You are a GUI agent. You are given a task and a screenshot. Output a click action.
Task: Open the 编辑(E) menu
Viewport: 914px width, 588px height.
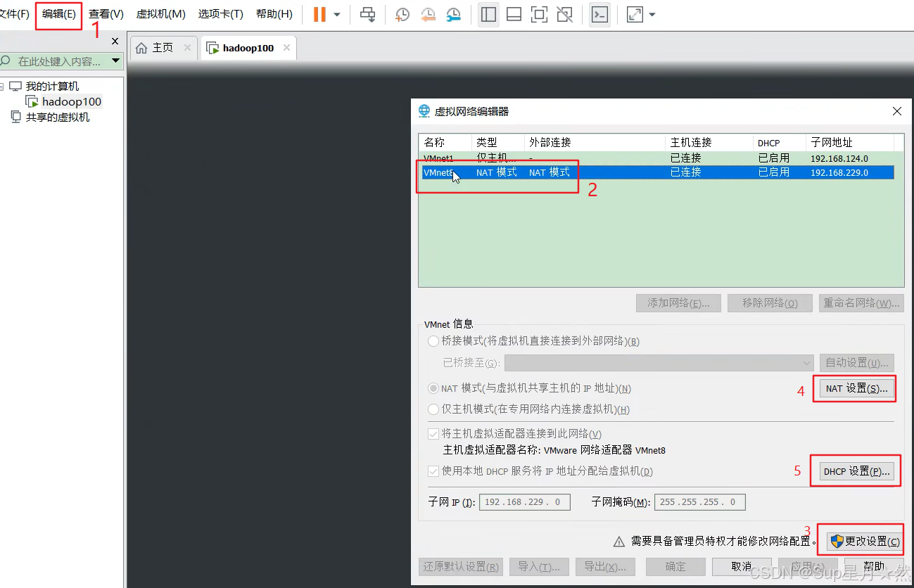[59, 14]
